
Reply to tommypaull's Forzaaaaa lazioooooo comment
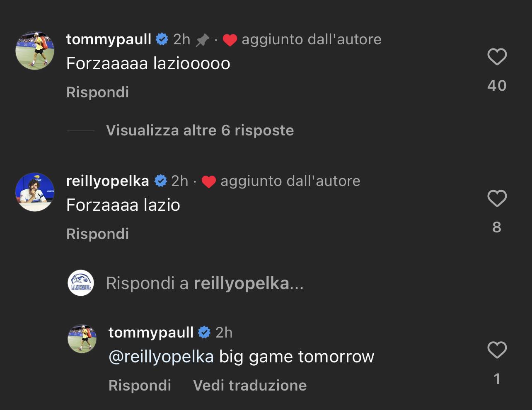point(97,92)
